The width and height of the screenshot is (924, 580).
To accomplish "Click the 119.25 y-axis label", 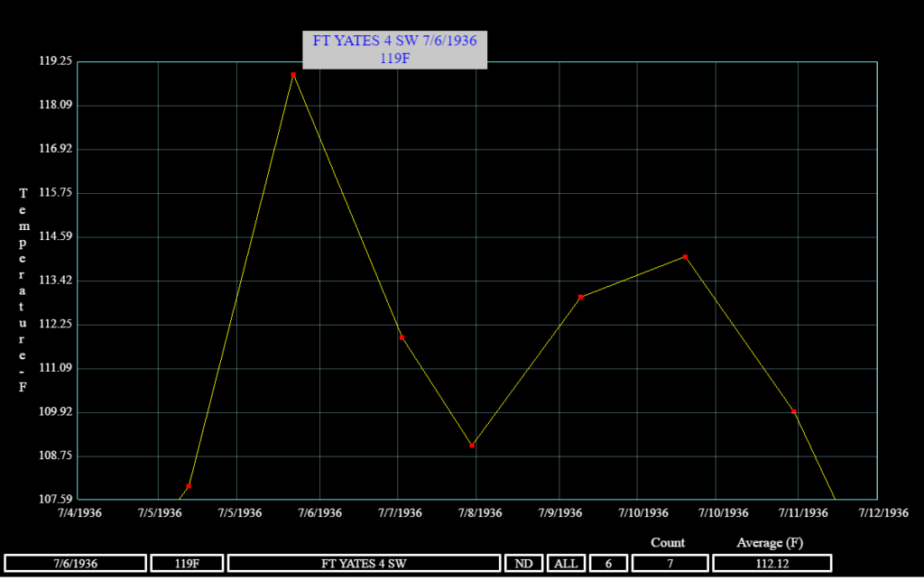I will pyautogui.click(x=55, y=61).
